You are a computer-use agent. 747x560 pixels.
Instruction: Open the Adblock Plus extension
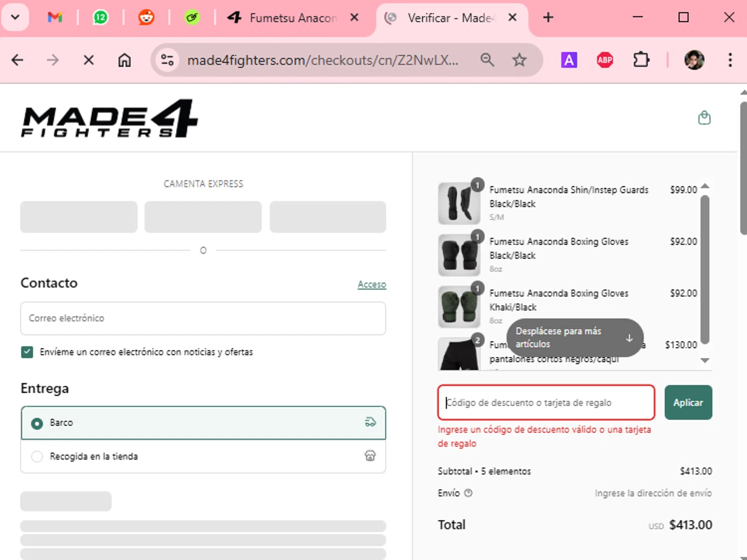(x=605, y=60)
